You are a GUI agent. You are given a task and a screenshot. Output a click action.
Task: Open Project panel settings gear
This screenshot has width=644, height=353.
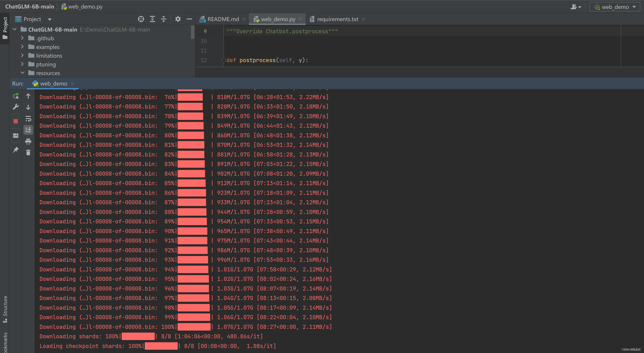click(x=178, y=19)
